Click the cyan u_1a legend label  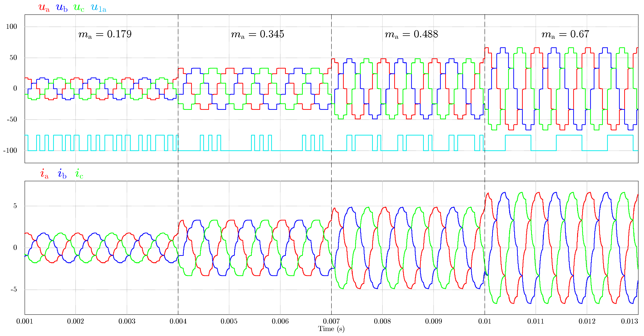(98, 8)
